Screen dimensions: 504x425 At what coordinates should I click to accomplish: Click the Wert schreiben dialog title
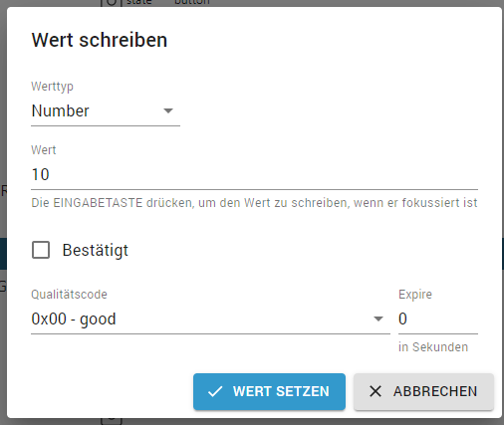pos(100,40)
